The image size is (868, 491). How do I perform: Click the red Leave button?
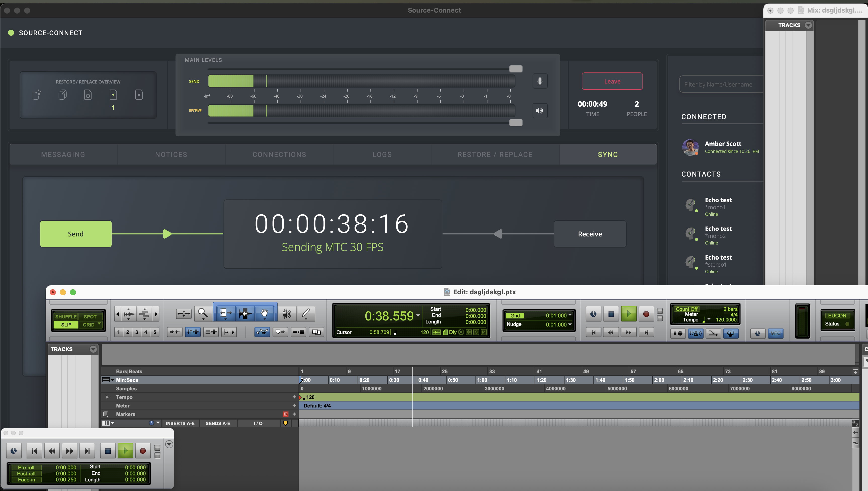612,81
